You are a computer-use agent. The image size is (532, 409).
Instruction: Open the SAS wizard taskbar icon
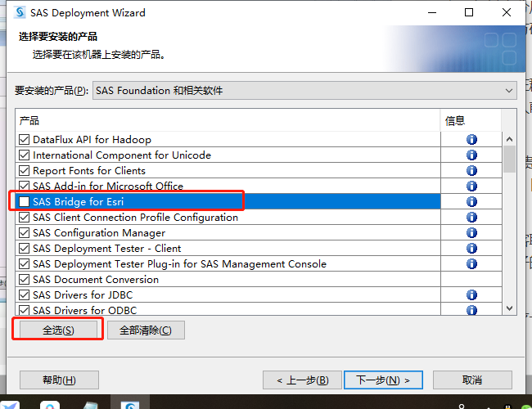[130, 405]
